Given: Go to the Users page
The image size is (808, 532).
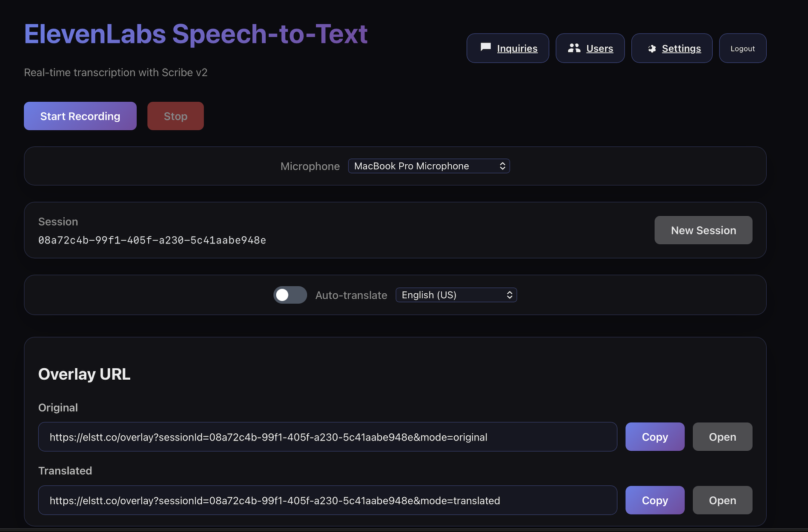Looking at the screenshot, I should [599, 49].
